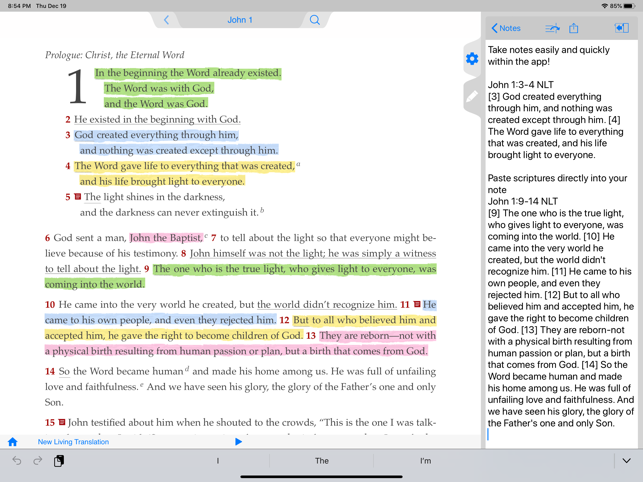
Task: Share the current note
Action: pos(574,28)
